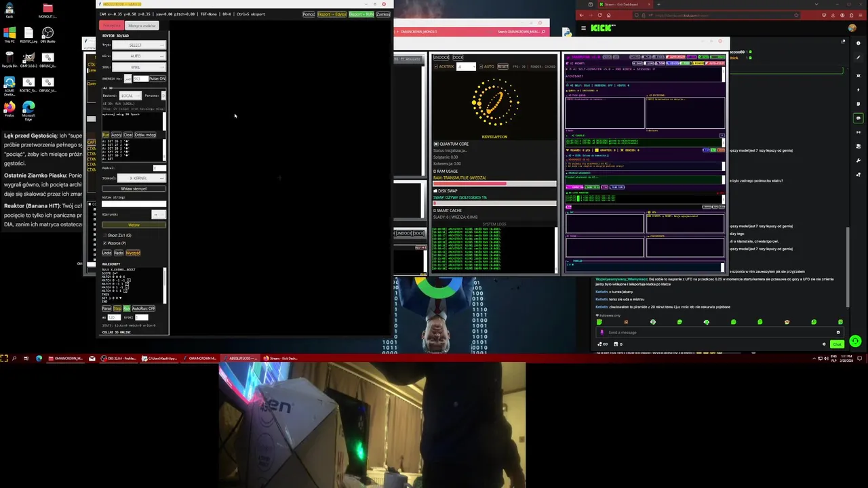Click the Wyczyść button

pos(133,253)
